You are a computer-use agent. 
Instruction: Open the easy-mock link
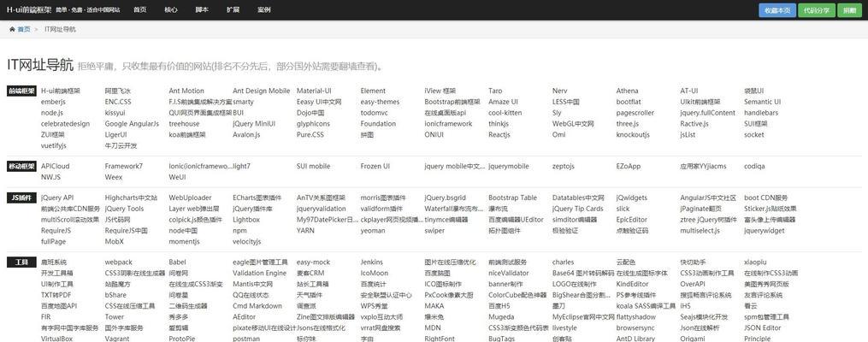tap(313, 262)
